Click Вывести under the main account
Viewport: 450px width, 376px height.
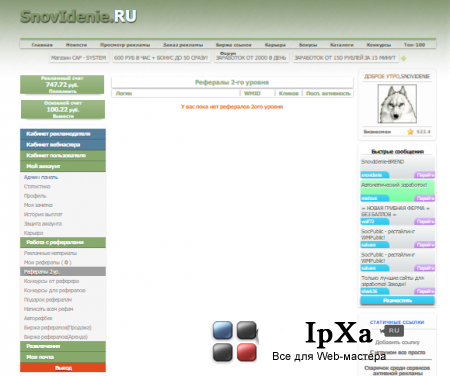click(x=63, y=116)
